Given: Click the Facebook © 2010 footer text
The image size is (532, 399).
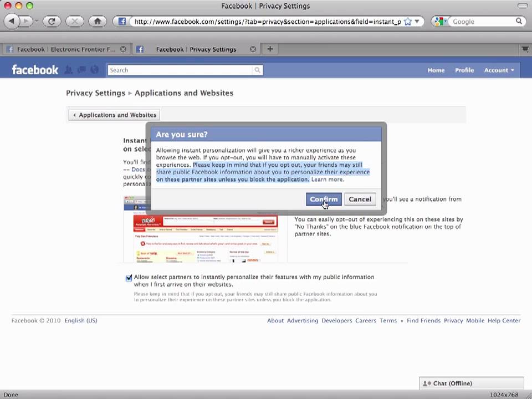Looking at the screenshot, I should coord(36,321).
